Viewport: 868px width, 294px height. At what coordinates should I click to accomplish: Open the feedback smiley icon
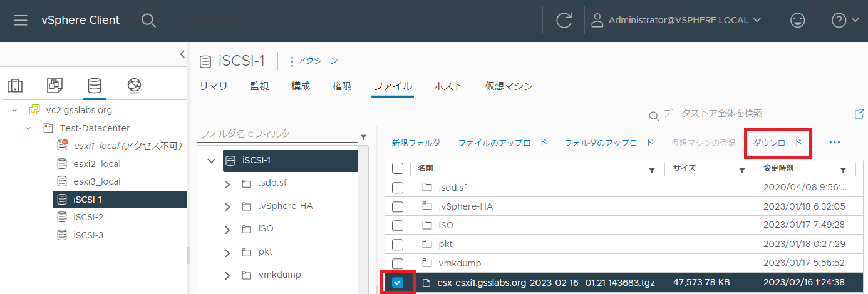797,20
